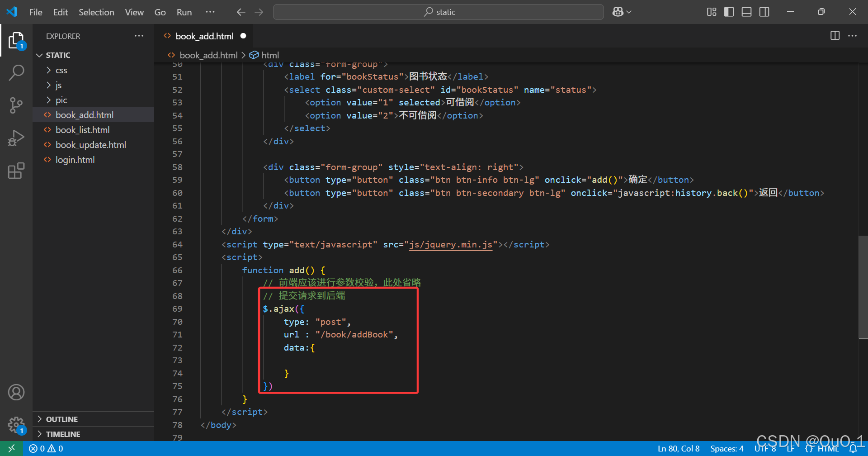
Task: Toggle the bottom panel
Action: point(747,12)
